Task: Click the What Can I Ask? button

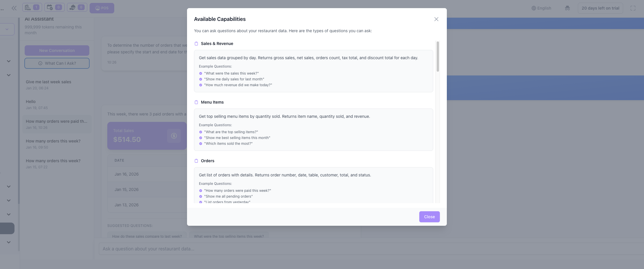Action: (x=57, y=63)
